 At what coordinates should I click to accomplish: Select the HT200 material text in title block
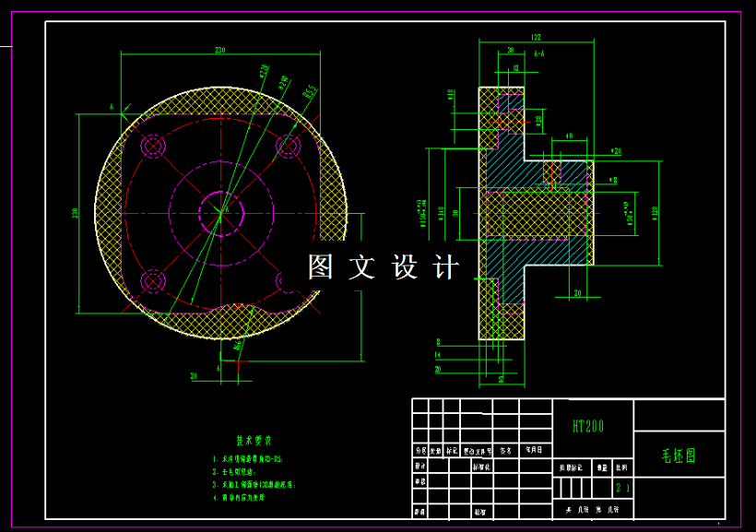[x=587, y=426]
